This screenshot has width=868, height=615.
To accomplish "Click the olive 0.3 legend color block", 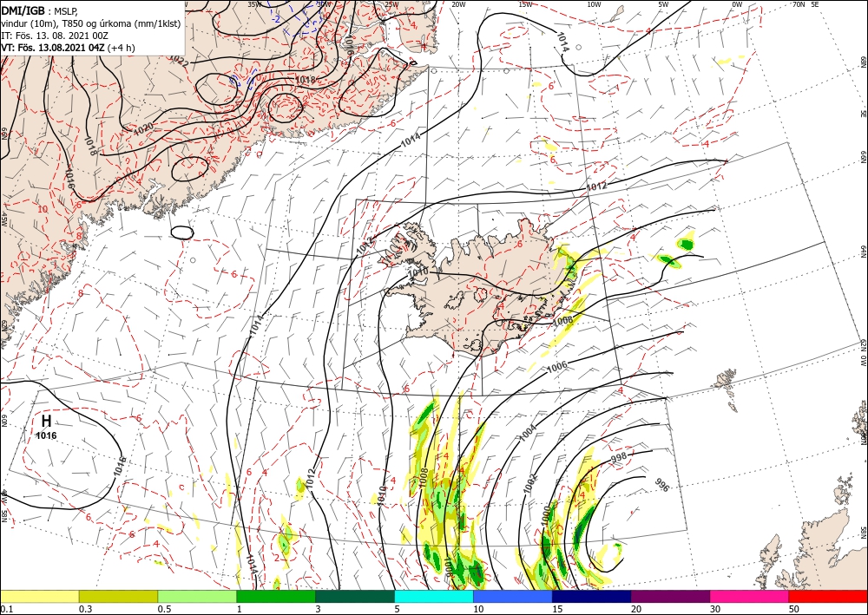I will click(x=118, y=596).
